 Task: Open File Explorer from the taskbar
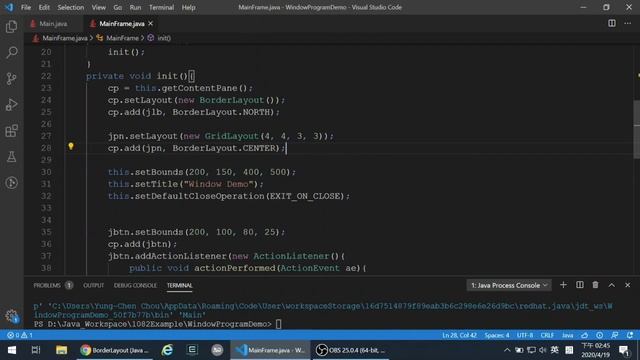[x=61, y=350]
